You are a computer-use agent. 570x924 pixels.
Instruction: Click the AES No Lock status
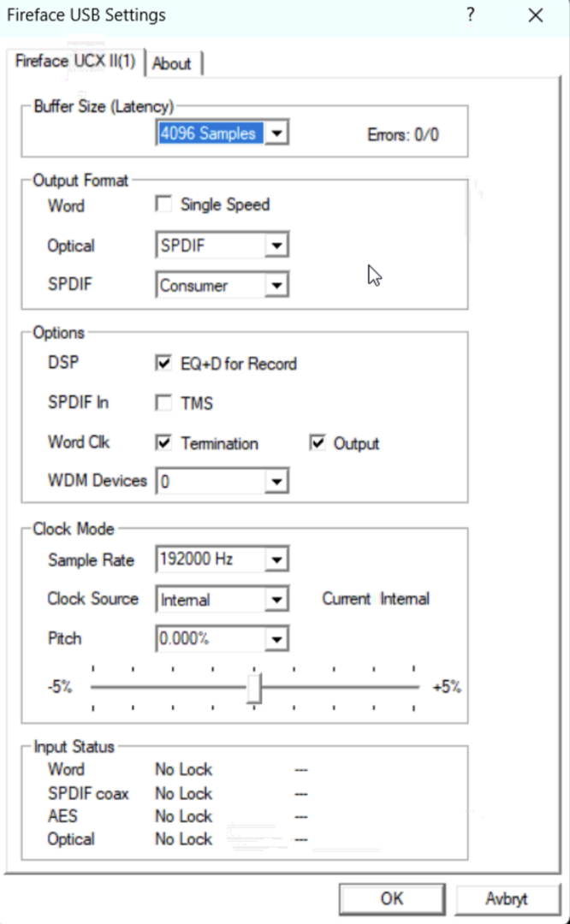pyautogui.click(x=183, y=816)
